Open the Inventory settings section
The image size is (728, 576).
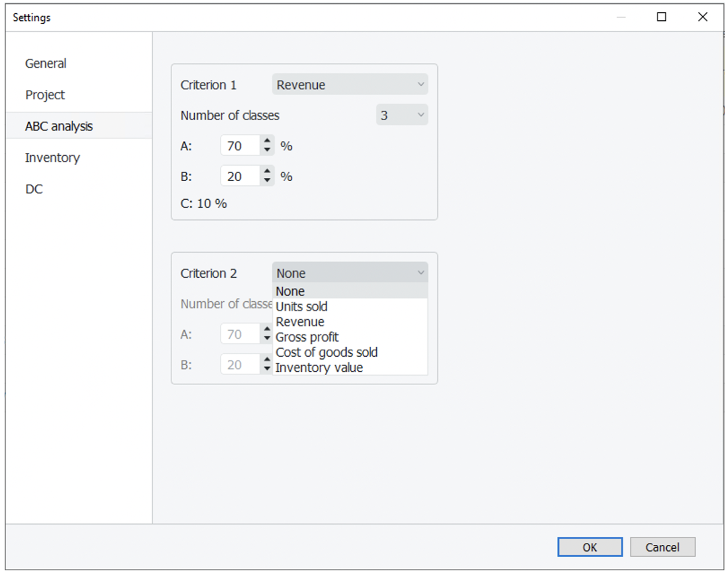pyautogui.click(x=52, y=158)
